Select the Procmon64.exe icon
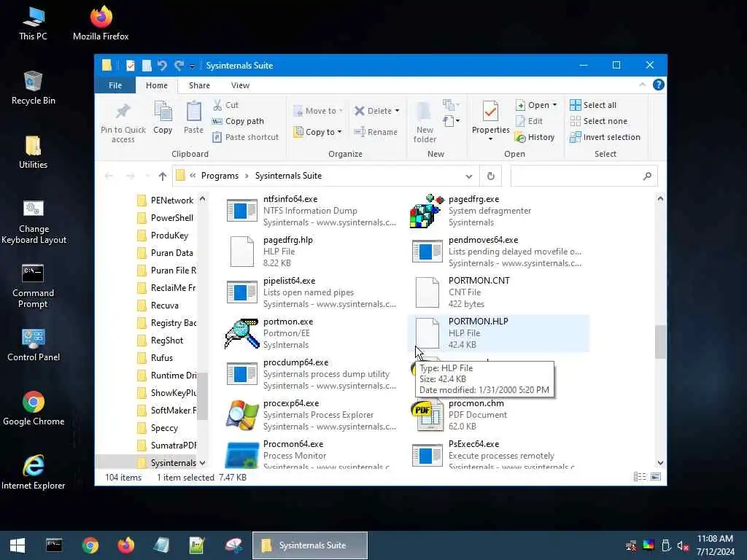Screen dimensions: 747x560 [241, 455]
